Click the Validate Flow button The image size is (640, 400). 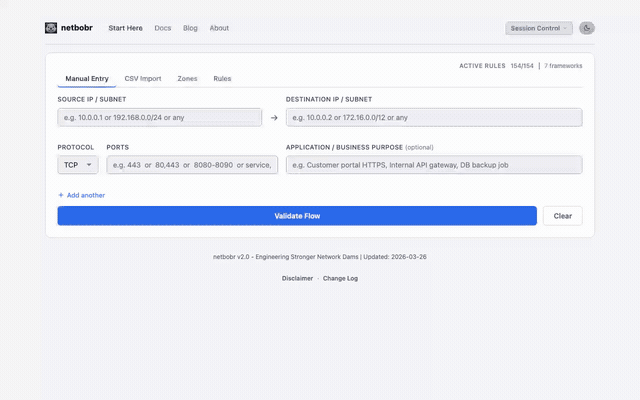pos(297,216)
